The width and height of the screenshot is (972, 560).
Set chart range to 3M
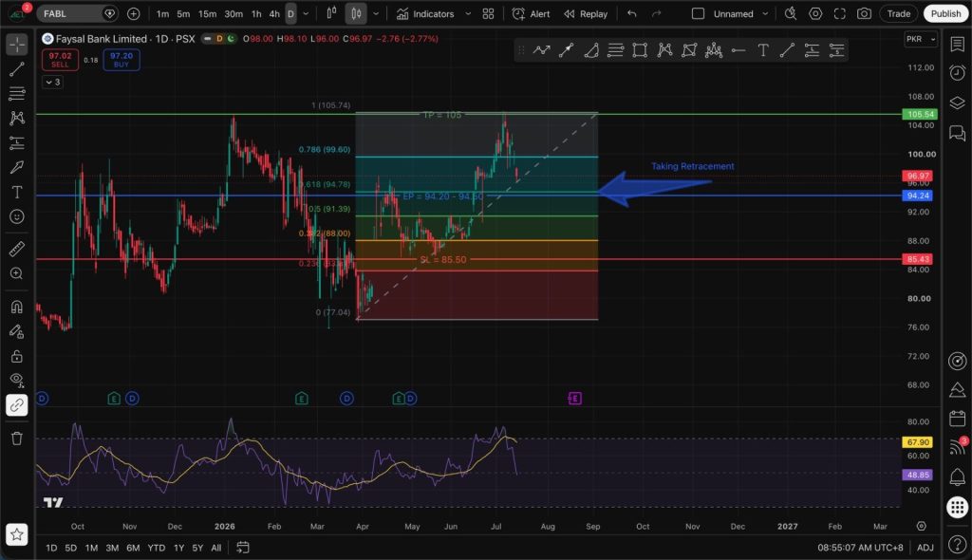[x=112, y=548]
